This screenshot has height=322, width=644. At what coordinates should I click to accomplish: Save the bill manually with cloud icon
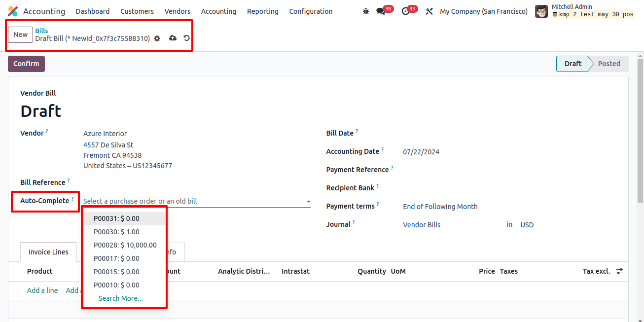pos(173,38)
